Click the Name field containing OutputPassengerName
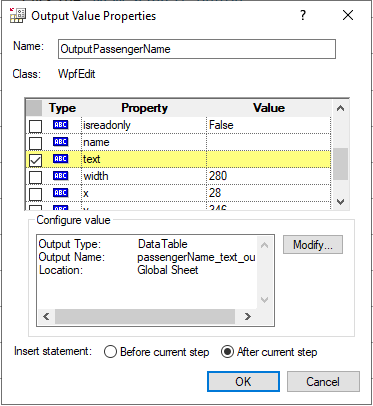The height and width of the screenshot is (406, 373). tap(197, 49)
